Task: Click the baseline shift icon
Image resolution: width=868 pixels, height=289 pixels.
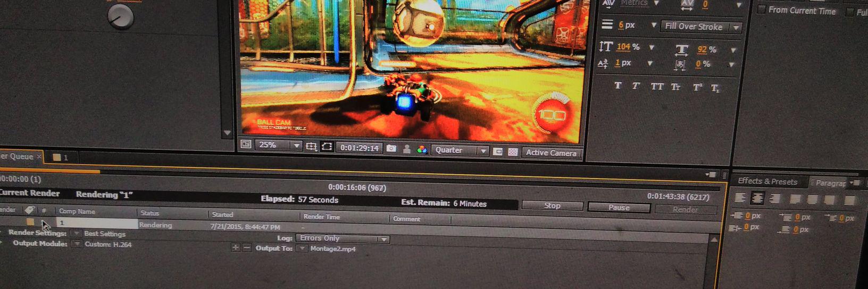Action: coord(603,63)
